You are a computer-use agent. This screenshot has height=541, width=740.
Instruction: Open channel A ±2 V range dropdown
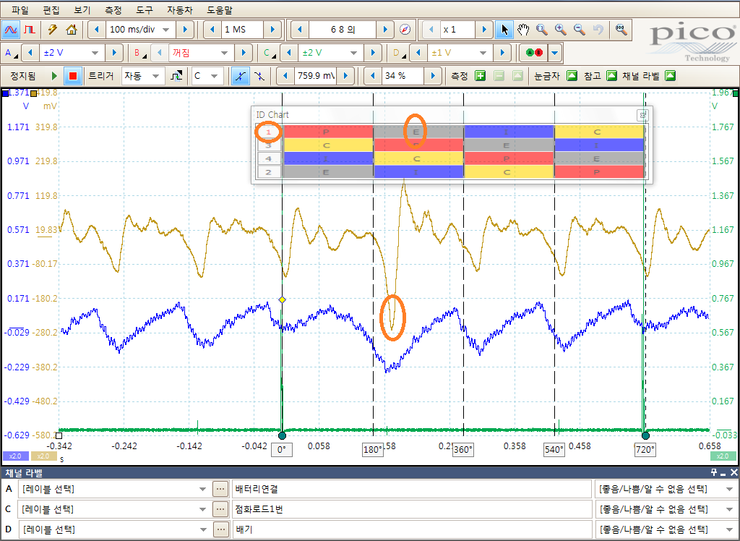(95, 53)
